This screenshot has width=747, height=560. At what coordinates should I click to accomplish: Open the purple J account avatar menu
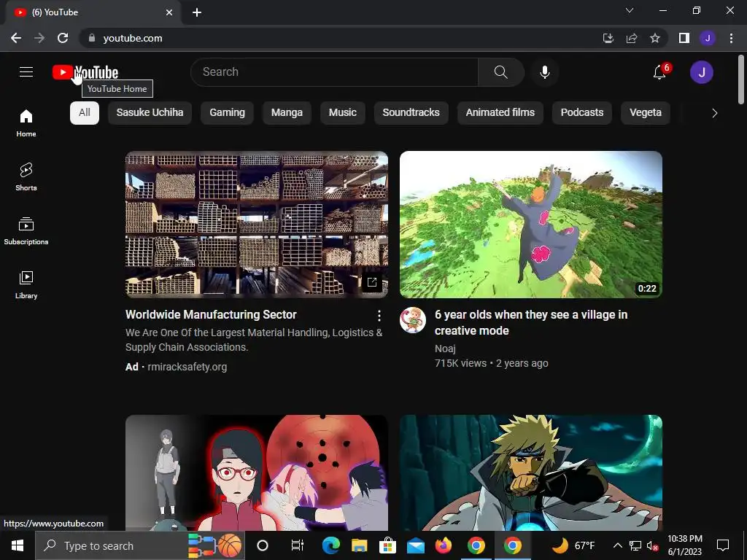click(701, 72)
